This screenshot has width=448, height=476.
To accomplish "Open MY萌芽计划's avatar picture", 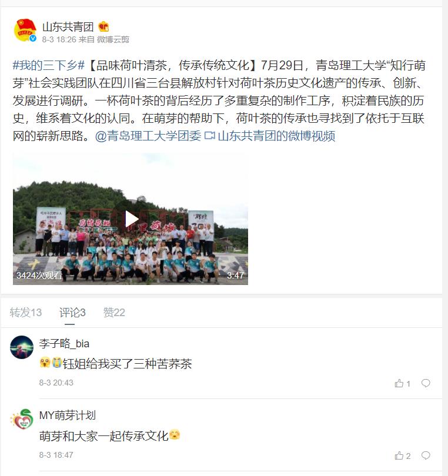I will coord(22,419).
